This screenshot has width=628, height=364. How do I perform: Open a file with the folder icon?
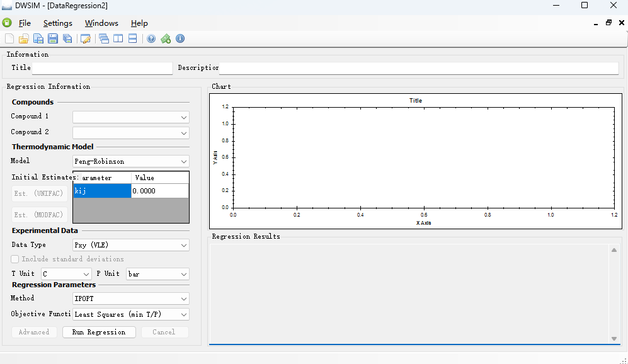(x=24, y=39)
